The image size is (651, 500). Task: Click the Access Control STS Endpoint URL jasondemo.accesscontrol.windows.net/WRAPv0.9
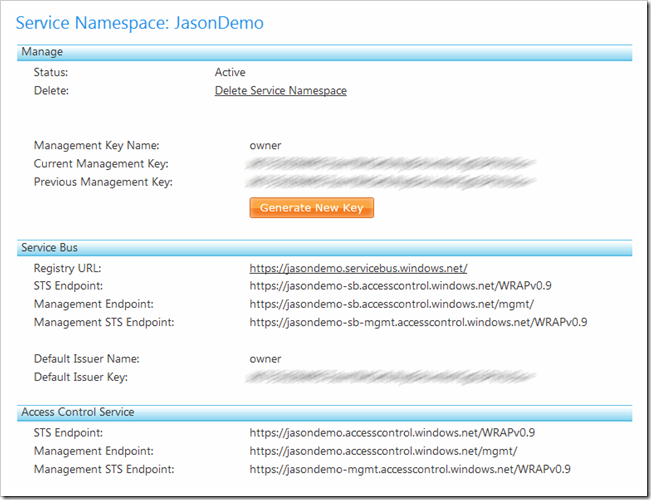tap(392, 433)
